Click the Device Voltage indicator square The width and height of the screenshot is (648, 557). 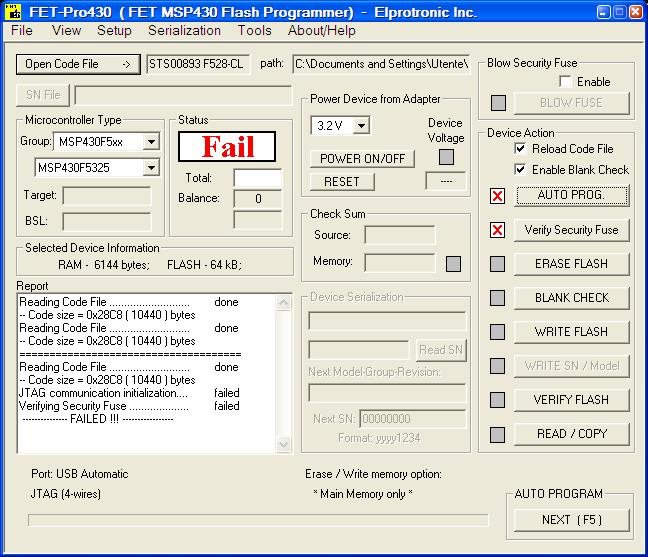click(x=446, y=157)
